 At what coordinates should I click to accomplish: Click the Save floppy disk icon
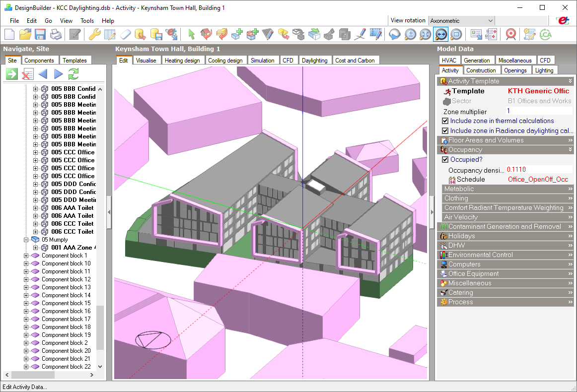[40, 34]
